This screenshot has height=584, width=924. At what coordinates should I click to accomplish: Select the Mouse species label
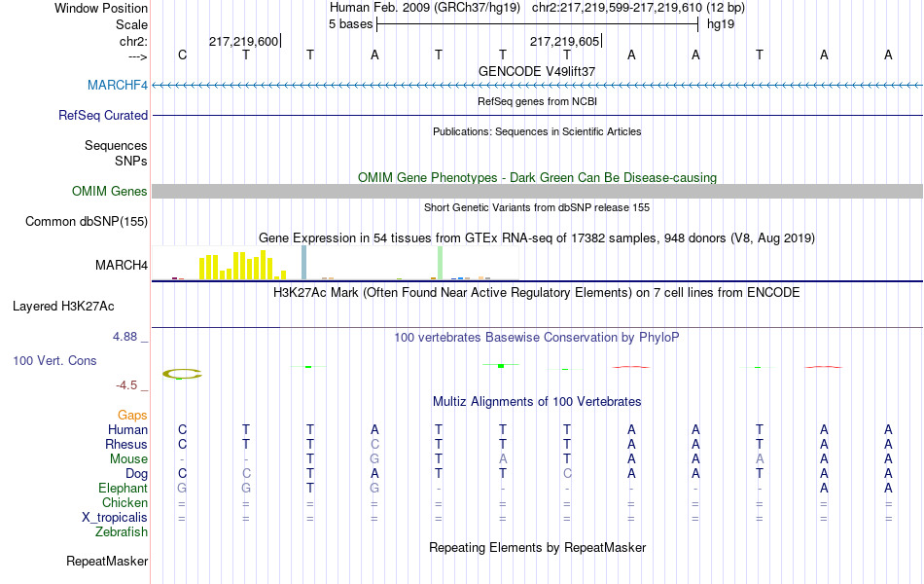(x=128, y=459)
